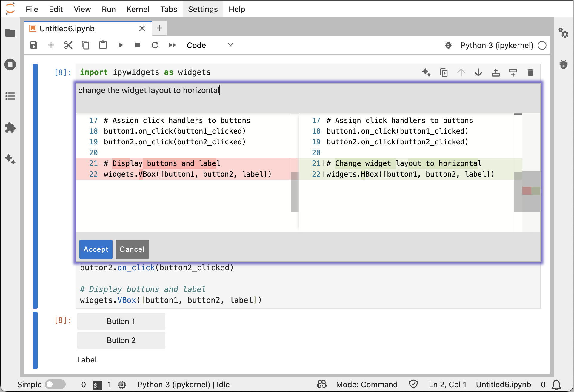The width and height of the screenshot is (574, 392).
Task: Open the cell type Code dropdown
Action: (x=210, y=45)
